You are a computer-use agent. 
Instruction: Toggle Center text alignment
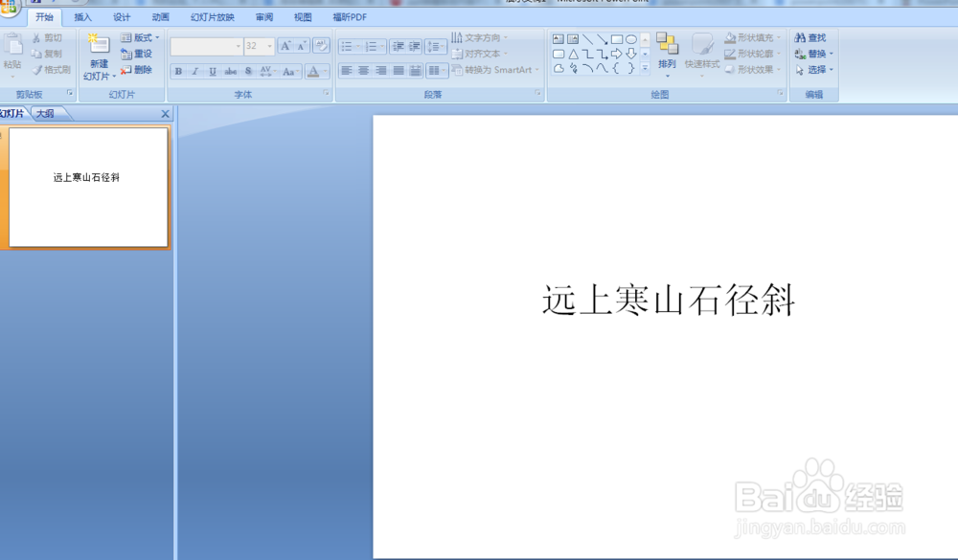point(363,71)
